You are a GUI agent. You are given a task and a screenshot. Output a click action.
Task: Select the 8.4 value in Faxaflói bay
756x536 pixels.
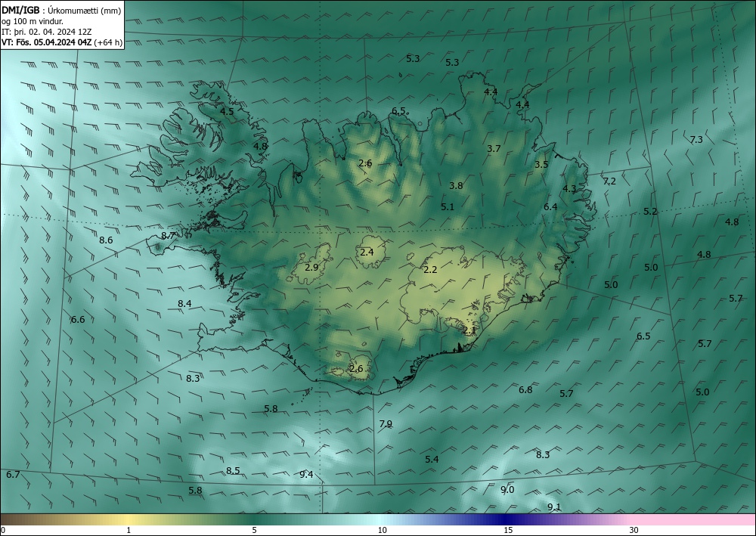(x=184, y=303)
